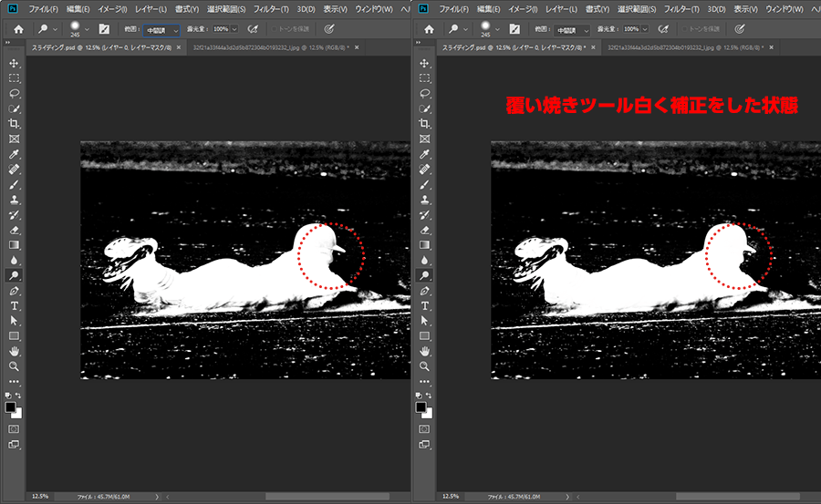Select the Eraser tool in left window
The image size is (821, 504).
coord(14,231)
